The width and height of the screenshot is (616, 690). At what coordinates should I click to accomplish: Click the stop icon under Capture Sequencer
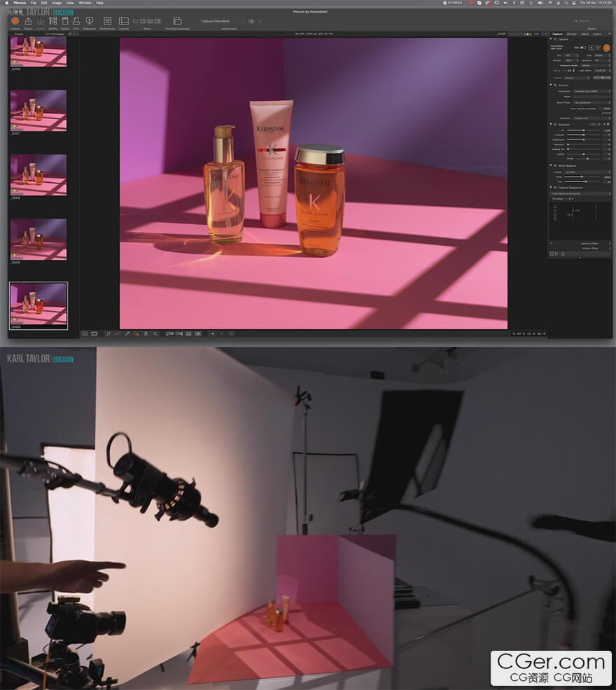pos(552,254)
